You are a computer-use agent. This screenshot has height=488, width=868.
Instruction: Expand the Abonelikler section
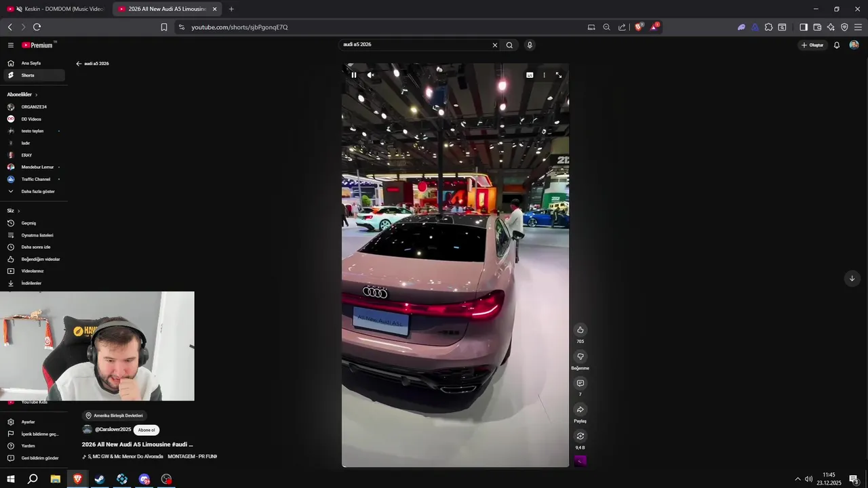22,94
